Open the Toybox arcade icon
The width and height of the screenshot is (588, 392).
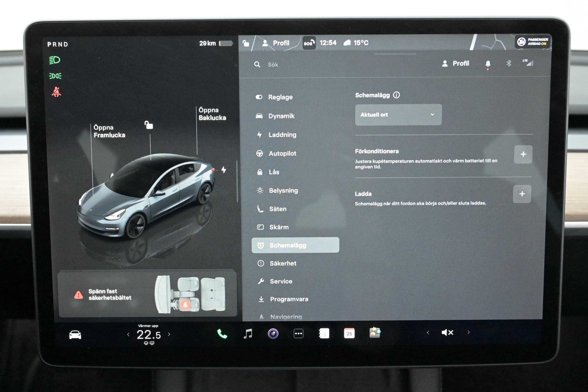click(375, 333)
